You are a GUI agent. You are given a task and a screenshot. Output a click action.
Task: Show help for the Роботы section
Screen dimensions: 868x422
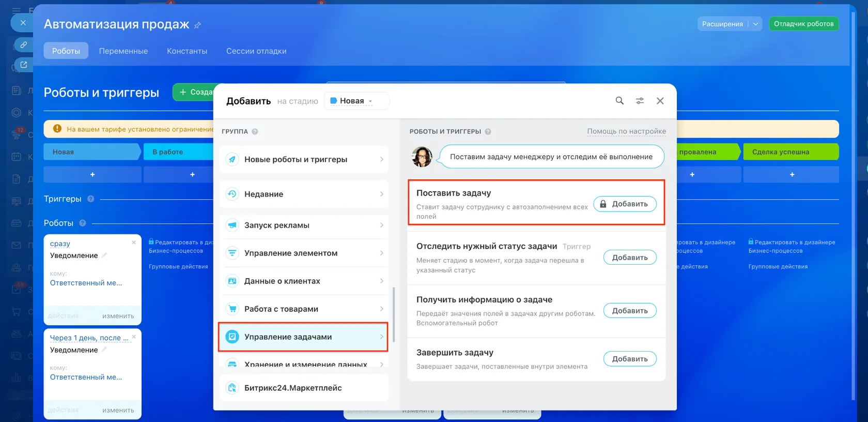(x=82, y=223)
